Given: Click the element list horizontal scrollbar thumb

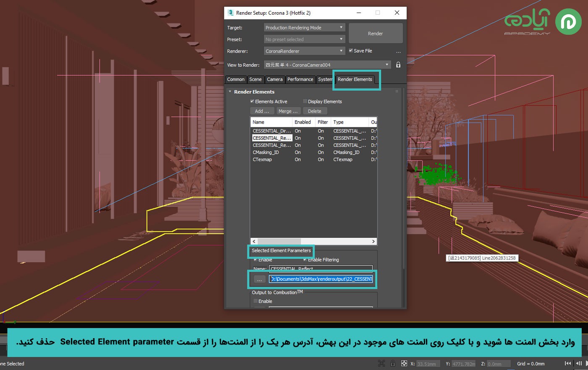Looking at the screenshot, I should (279, 241).
